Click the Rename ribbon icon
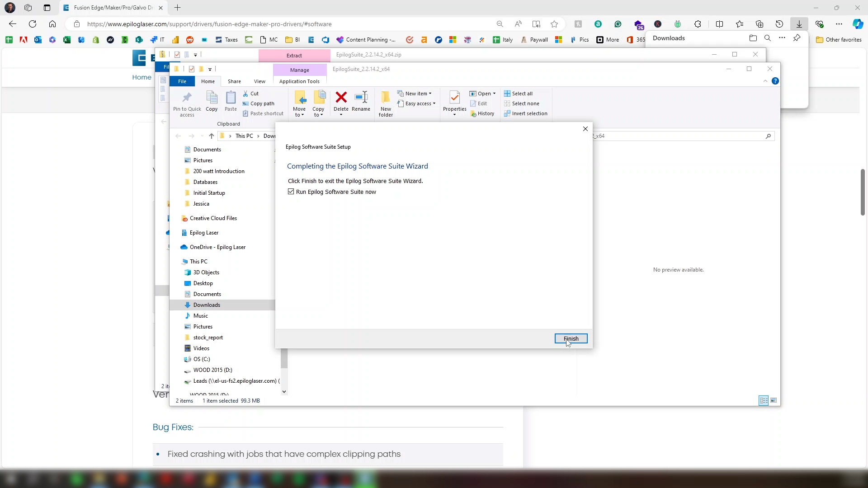The height and width of the screenshot is (488, 868). (361, 98)
